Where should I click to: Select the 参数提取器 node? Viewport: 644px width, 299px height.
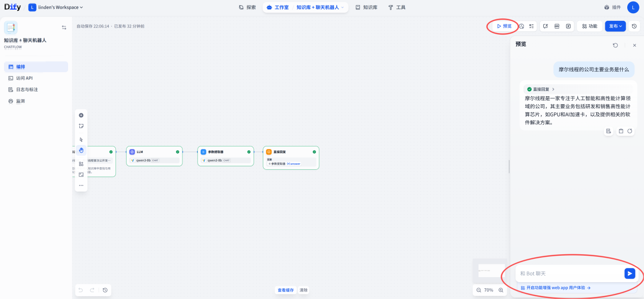(x=225, y=156)
